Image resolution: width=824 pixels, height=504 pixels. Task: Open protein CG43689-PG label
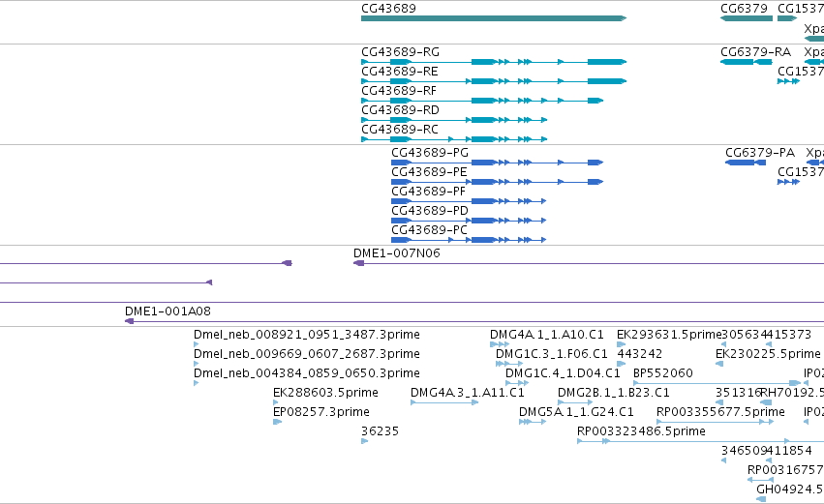430,153
